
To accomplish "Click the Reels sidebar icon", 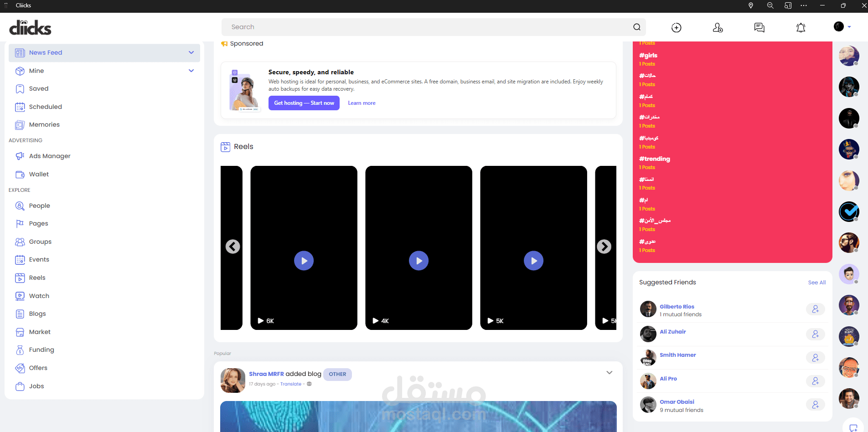I will [x=20, y=278].
